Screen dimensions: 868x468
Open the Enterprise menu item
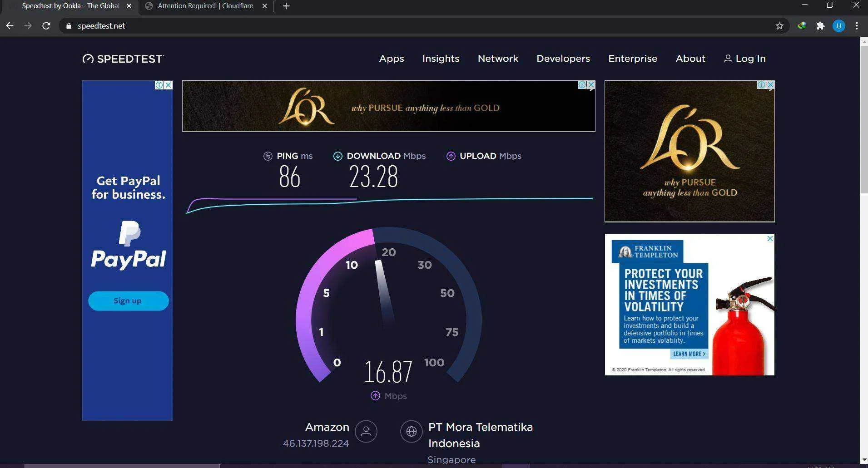(x=633, y=59)
